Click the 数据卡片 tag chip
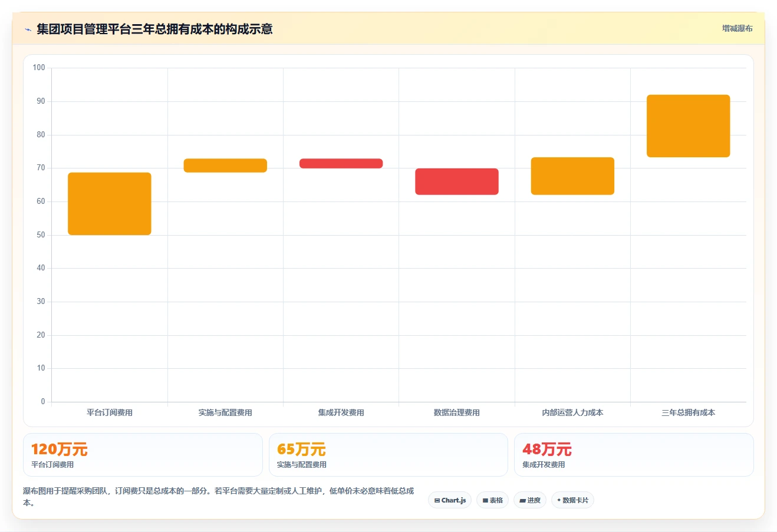 pos(572,500)
